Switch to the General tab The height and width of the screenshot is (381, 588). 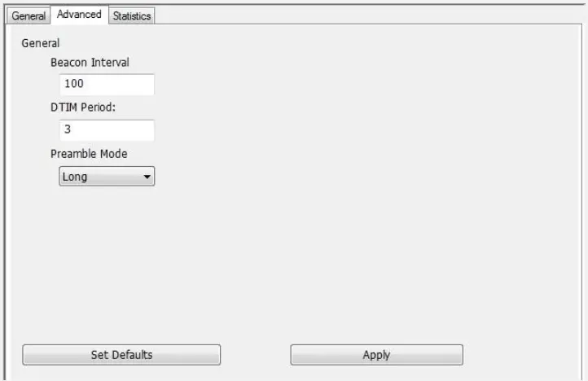[x=29, y=15]
